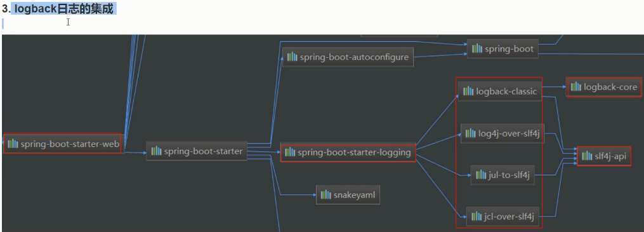Screen dimensions: 644x232
Task: Click the library icon on logback-classic
Action: point(468,92)
